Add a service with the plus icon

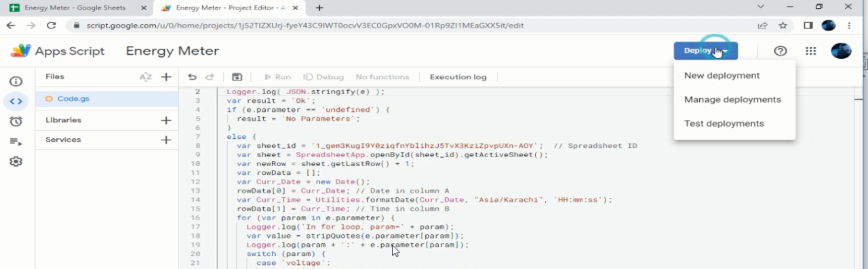coord(166,140)
